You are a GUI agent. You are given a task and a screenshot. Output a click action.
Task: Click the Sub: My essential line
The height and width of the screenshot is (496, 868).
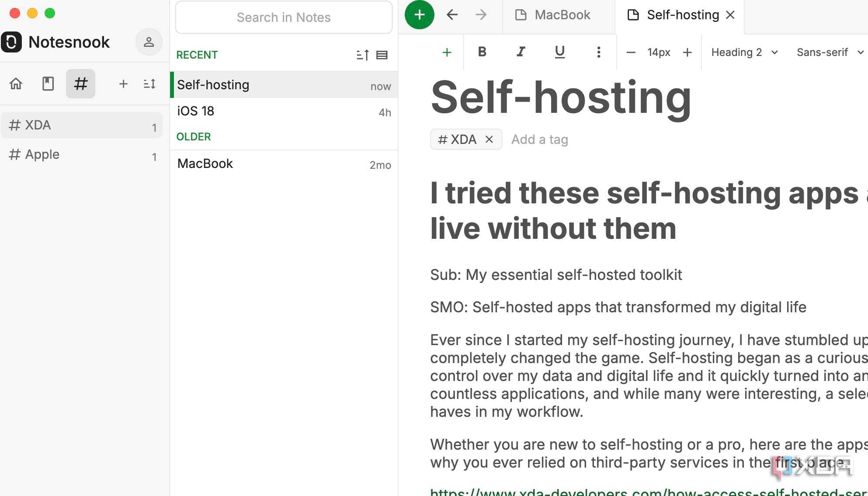556,275
